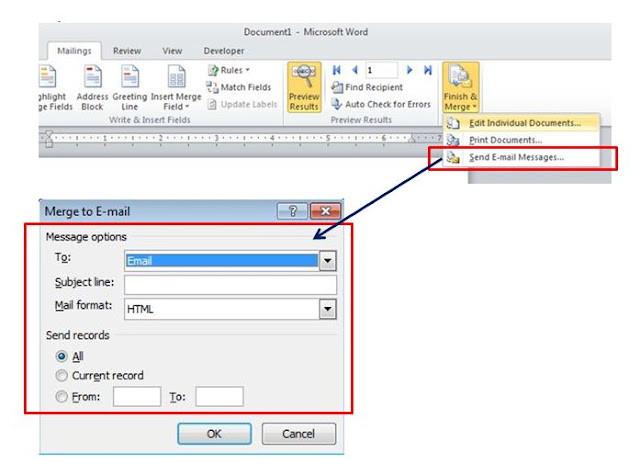The height and width of the screenshot is (476, 640).
Task: Click the From record number box
Action: [x=137, y=396]
